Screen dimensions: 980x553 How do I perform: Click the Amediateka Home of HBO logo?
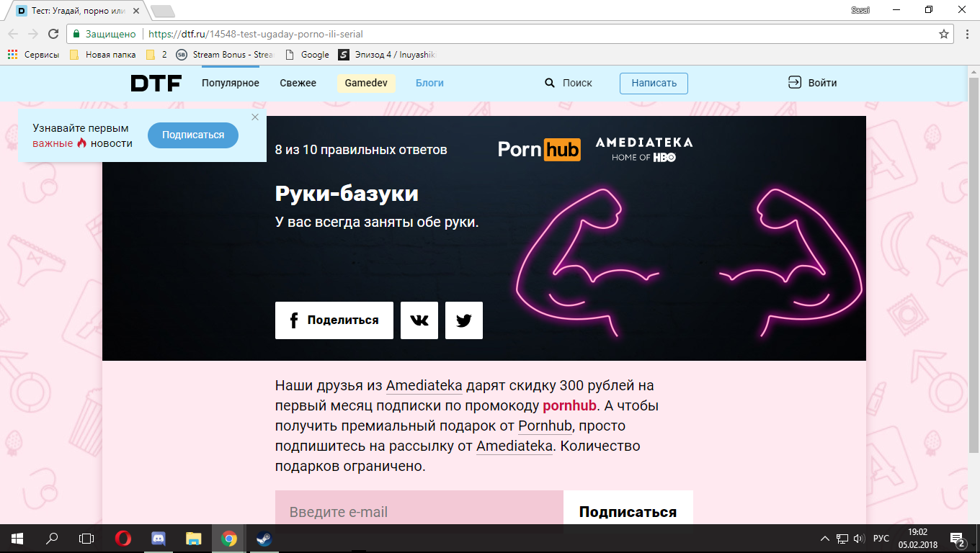644,149
